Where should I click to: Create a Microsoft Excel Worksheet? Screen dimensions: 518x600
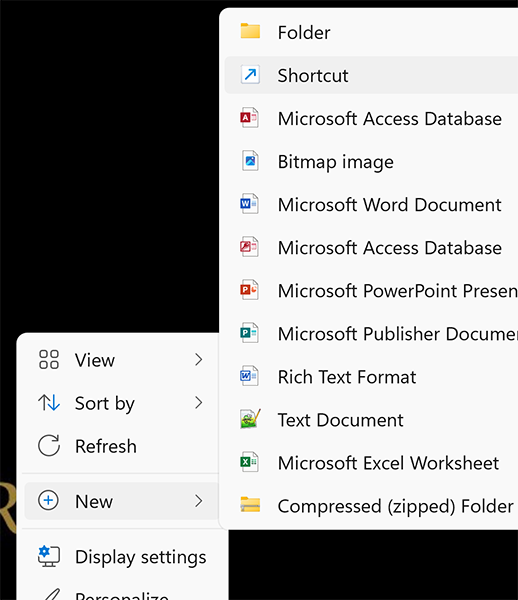[x=371, y=463]
